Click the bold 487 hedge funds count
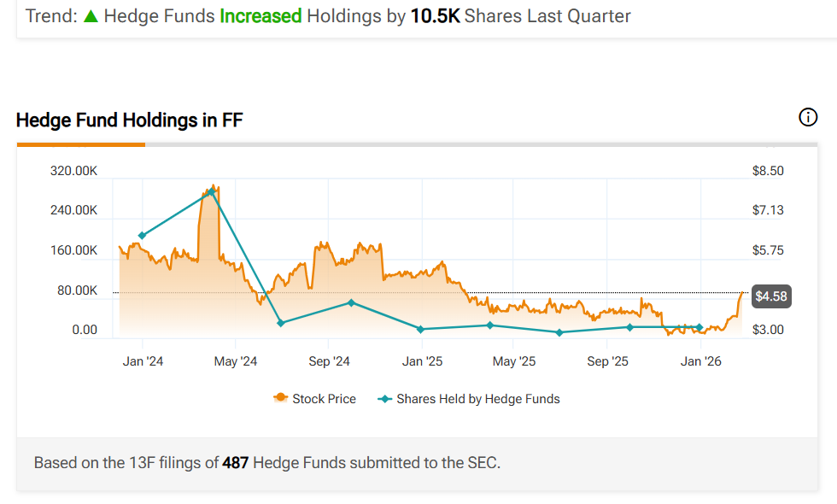This screenshot has width=837, height=504. point(236,463)
